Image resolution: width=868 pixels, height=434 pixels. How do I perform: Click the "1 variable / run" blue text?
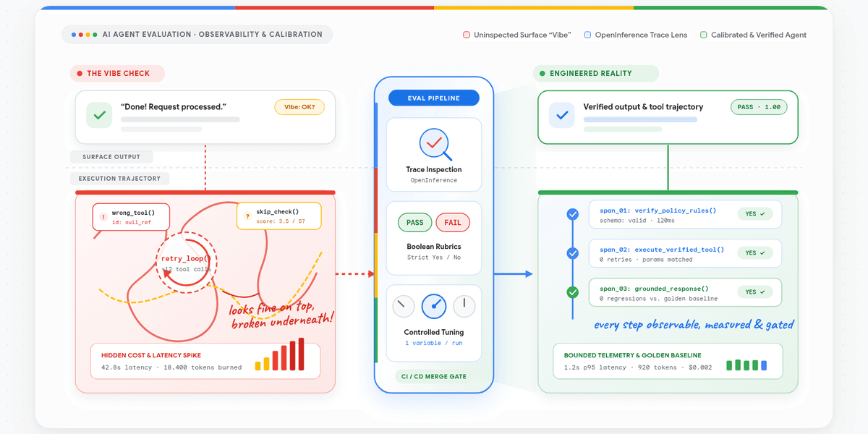(x=433, y=343)
